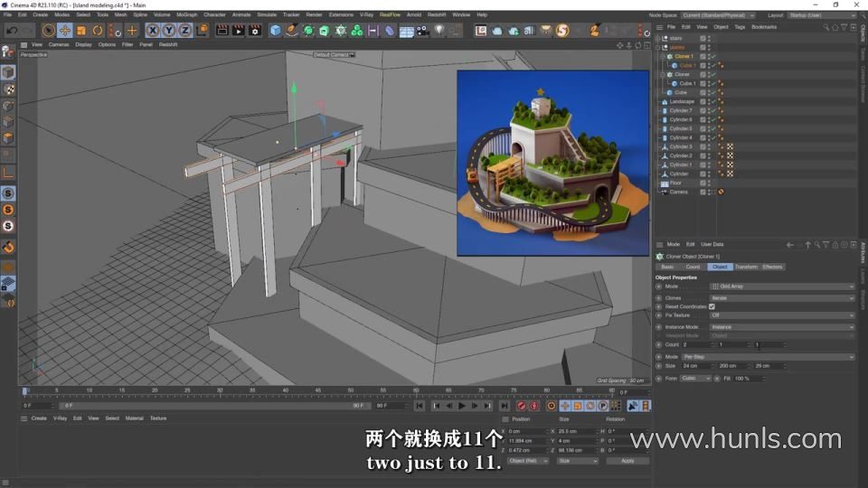Click the Subdivision Surface generator icon

coord(308,31)
